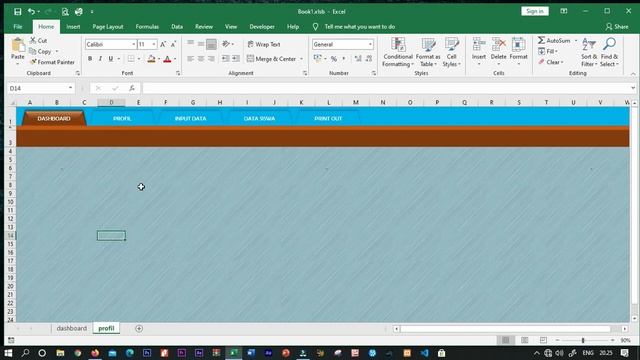This screenshot has width=640, height=360.
Task: Open the Developer tab
Action: pyautogui.click(x=262, y=27)
